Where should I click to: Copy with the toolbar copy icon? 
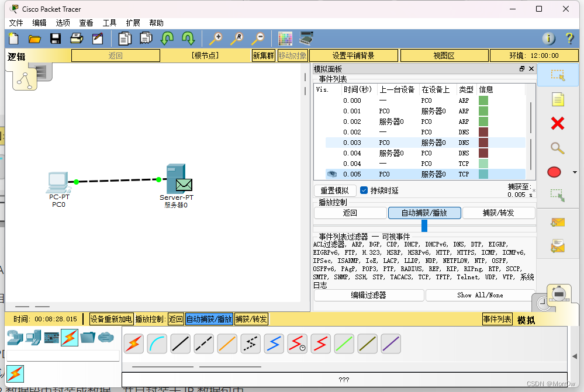click(x=125, y=39)
